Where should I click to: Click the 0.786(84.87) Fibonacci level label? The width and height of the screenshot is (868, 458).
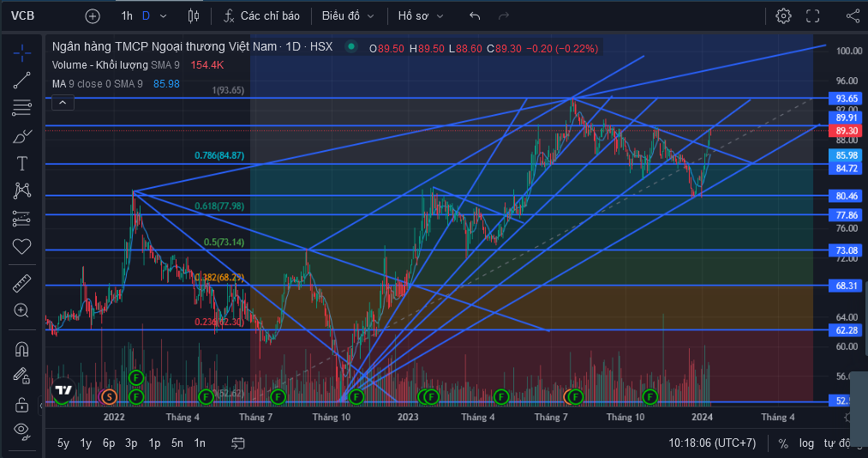[x=219, y=155]
